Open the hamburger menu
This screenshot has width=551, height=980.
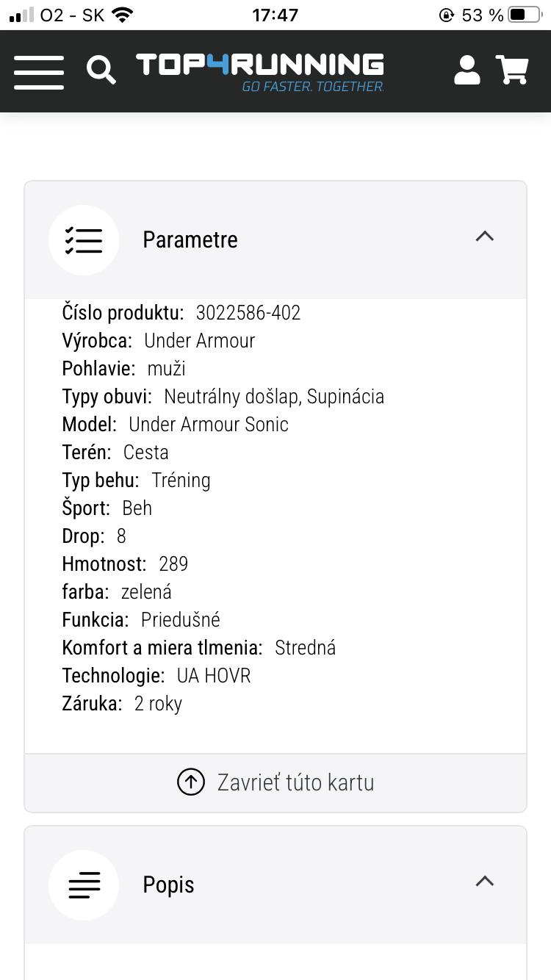click(38, 71)
